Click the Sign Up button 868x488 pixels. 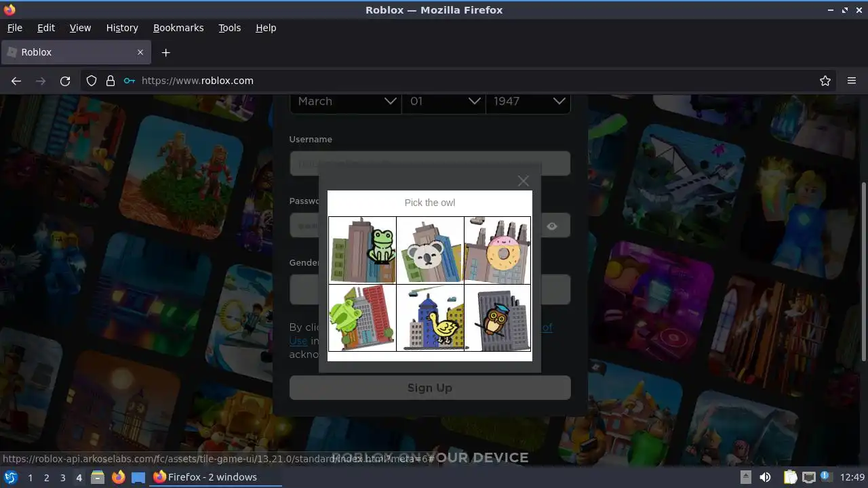coord(430,388)
